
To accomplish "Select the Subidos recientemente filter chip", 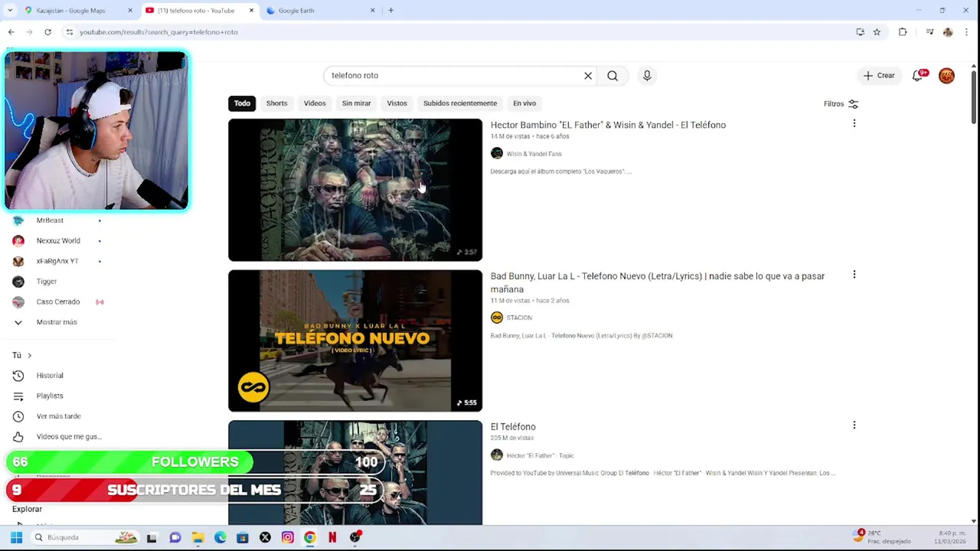I will point(460,103).
